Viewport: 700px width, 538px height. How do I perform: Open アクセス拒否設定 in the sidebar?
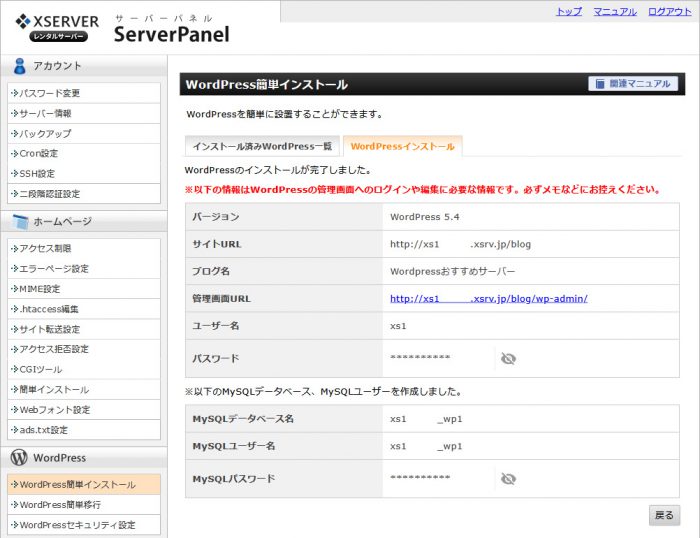point(84,349)
